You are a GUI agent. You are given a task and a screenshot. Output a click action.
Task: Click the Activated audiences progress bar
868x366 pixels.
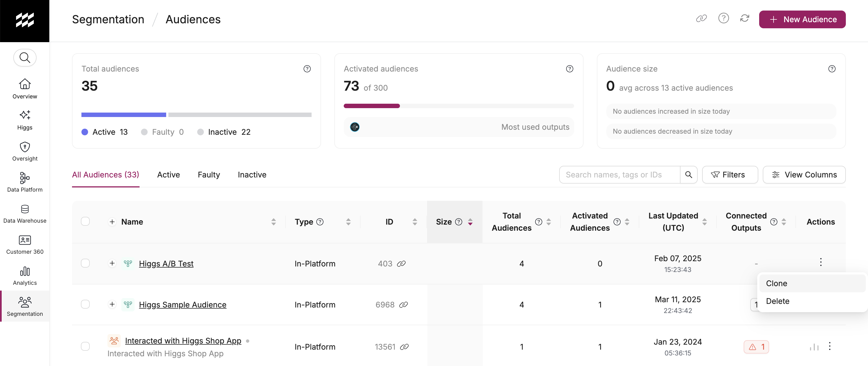tap(459, 106)
